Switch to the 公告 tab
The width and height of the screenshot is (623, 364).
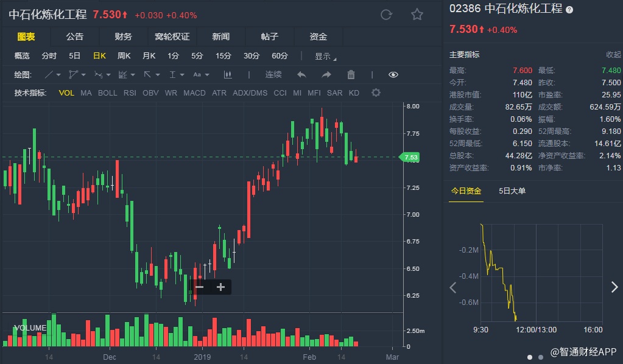75,37
